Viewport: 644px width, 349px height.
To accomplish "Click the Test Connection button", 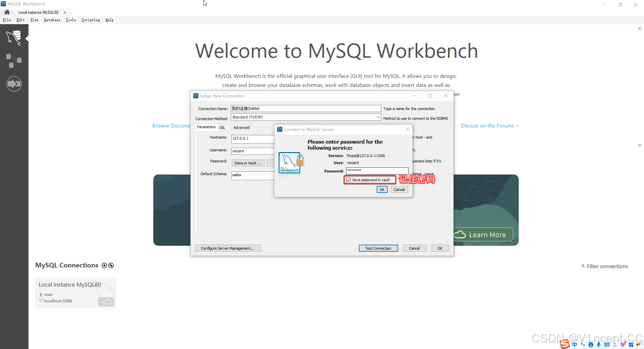I will pyautogui.click(x=378, y=248).
